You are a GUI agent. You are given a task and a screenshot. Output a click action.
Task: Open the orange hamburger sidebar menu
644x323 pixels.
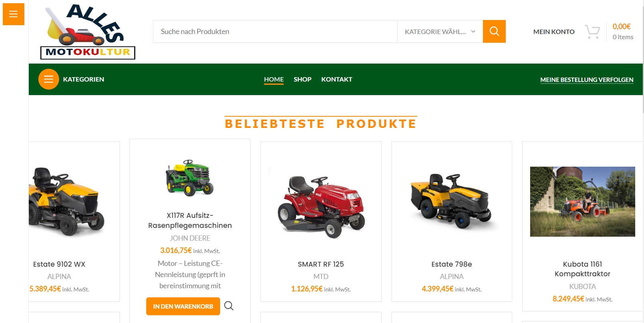(x=14, y=14)
